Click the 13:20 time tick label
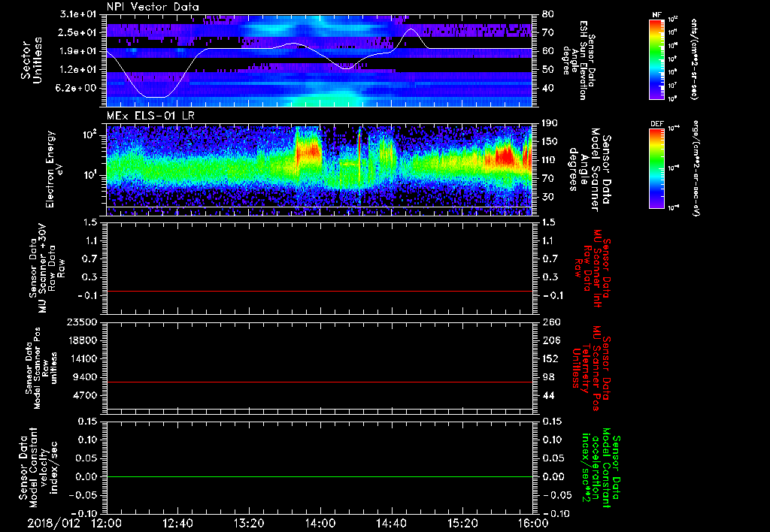Screen dimensions: 770x532 pyautogui.click(x=249, y=523)
